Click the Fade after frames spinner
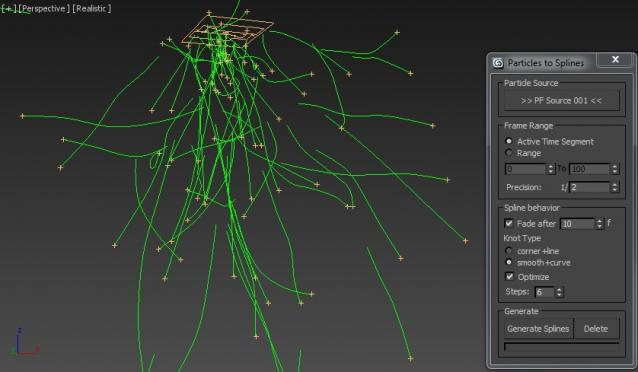Image resolution: width=638 pixels, height=372 pixels. pos(599,223)
